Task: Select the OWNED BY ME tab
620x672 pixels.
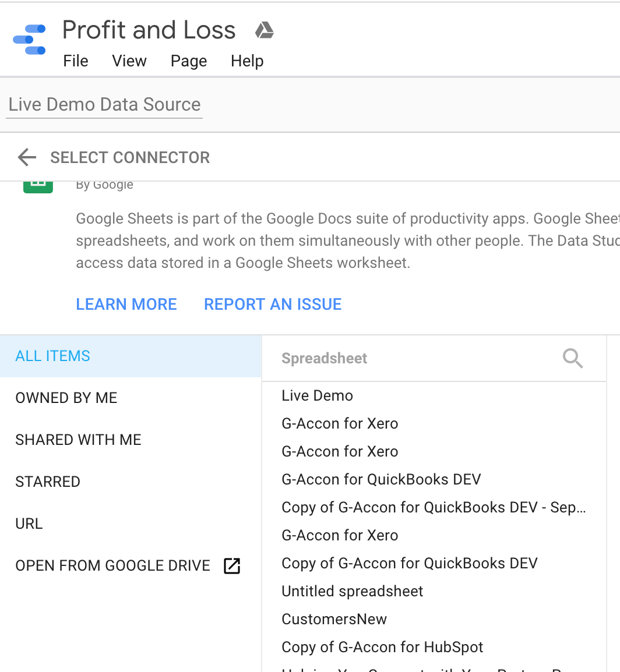Action: coord(131,398)
